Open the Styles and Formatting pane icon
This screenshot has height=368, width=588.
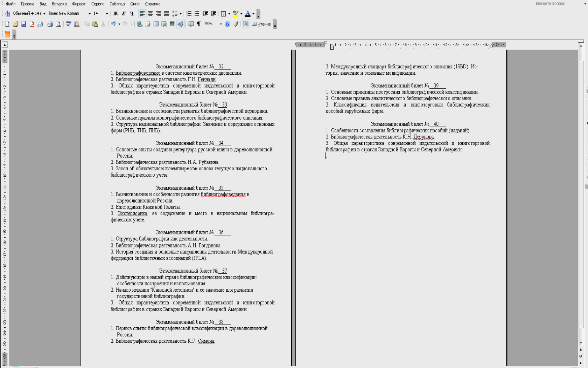click(x=7, y=14)
